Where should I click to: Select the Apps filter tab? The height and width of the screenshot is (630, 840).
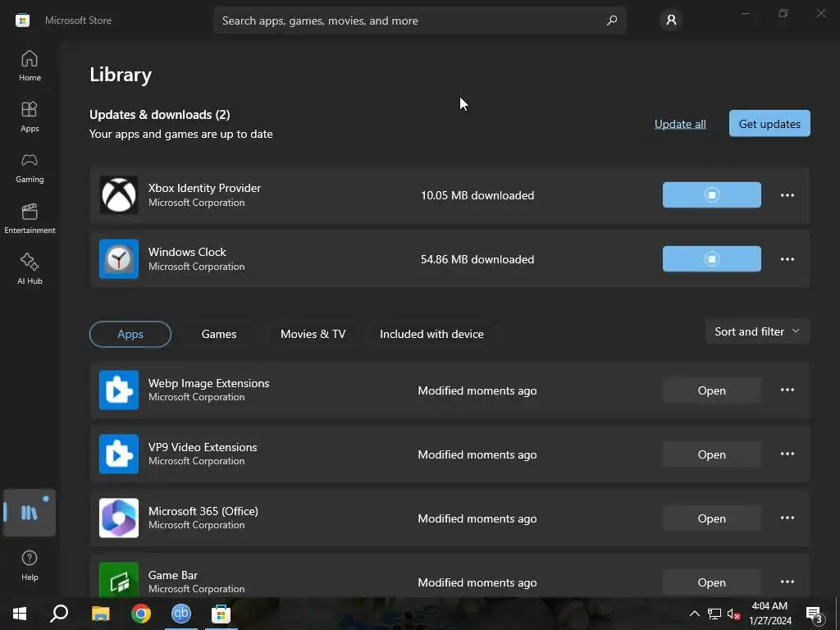130,334
